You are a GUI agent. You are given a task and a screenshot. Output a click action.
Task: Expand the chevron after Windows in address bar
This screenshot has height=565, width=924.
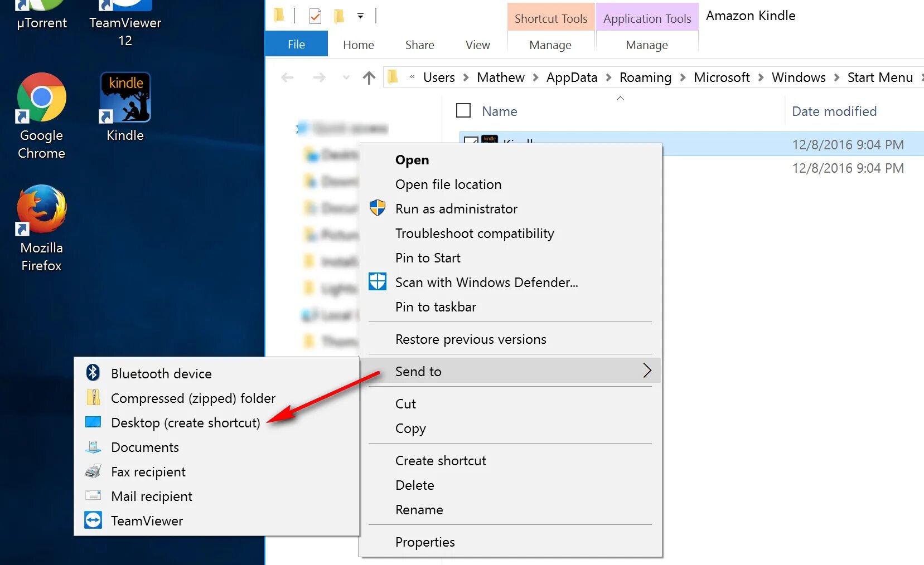coord(836,77)
